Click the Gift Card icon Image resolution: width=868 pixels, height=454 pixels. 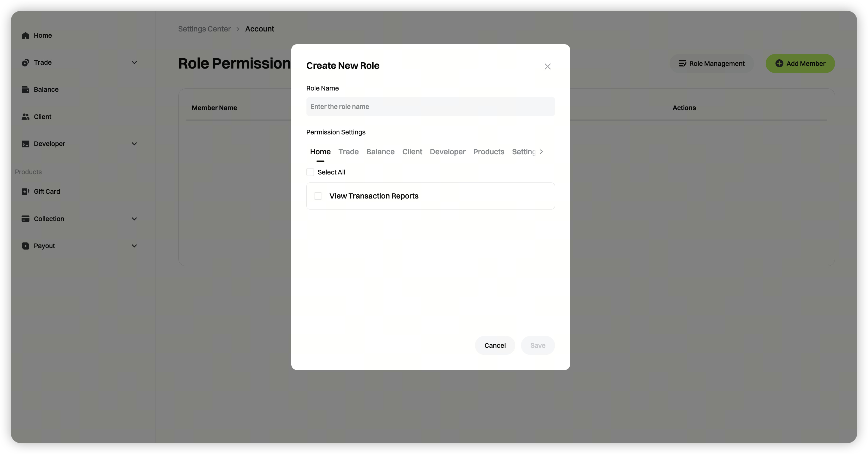pos(25,191)
